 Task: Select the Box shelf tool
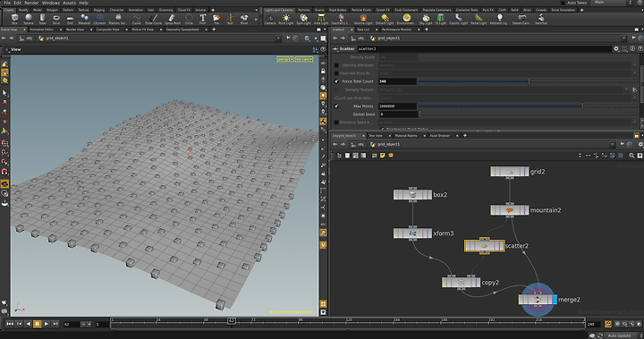tap(15, 19)
